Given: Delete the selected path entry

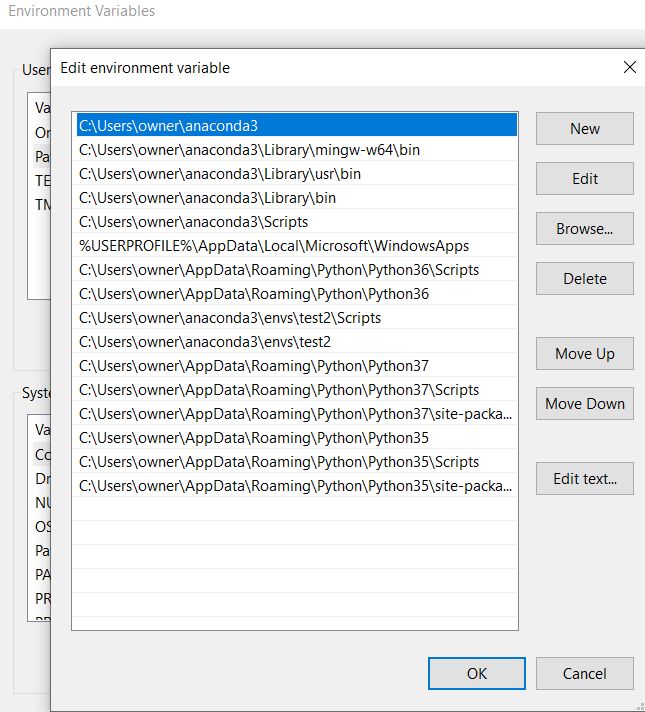Looking at the screenshot, I should 585,278.
